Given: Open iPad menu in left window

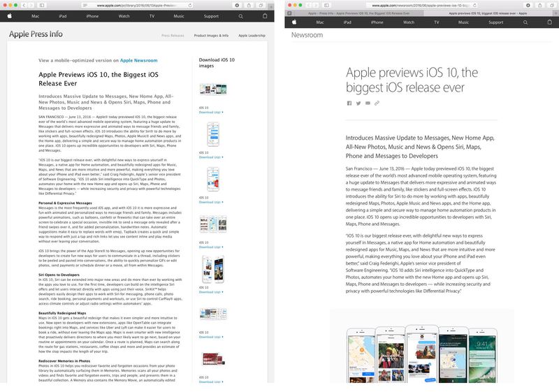Looking at the screenshot, I should pyautogui.click(x=63, y=16).
